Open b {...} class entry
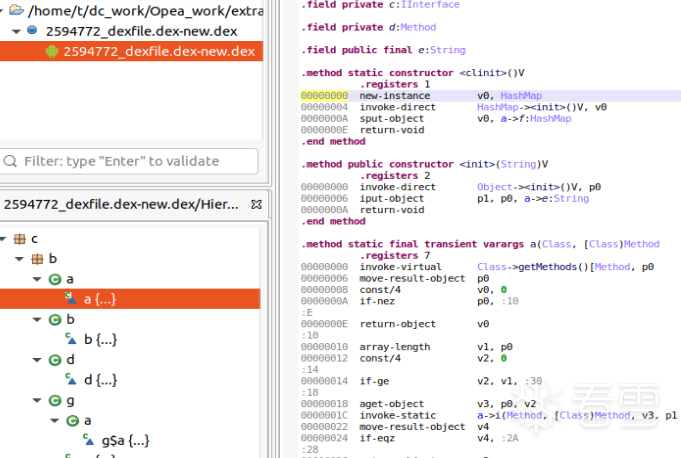Screen dimensions: 681x458 click(100, 339)
